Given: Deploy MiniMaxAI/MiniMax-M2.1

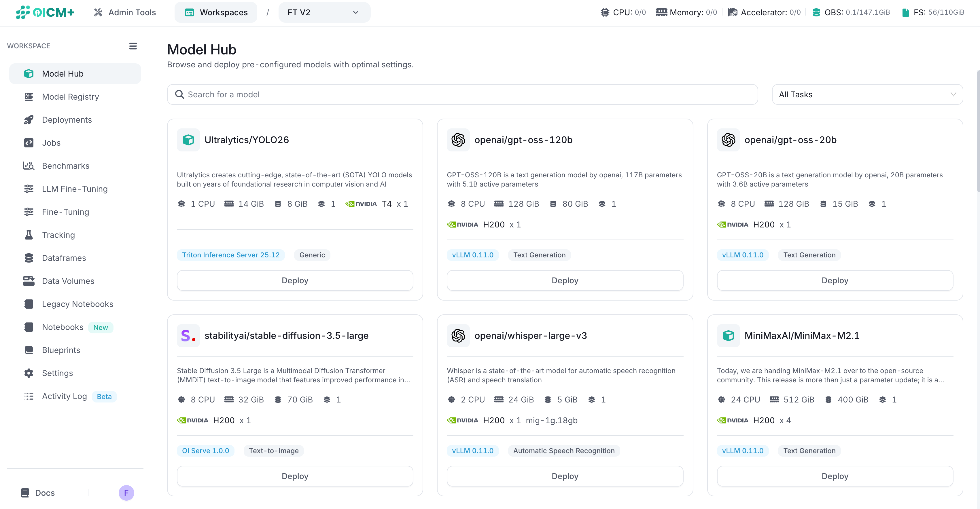Looking at the screenshot, I should 835,476.
